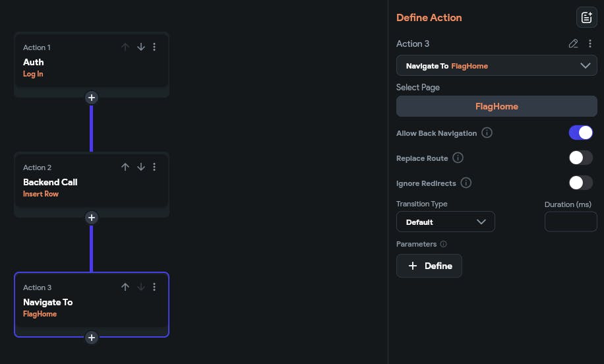Disable the Allow Back Navigation switch
Viewport: 604px width, 364px height.
[580, 133]
